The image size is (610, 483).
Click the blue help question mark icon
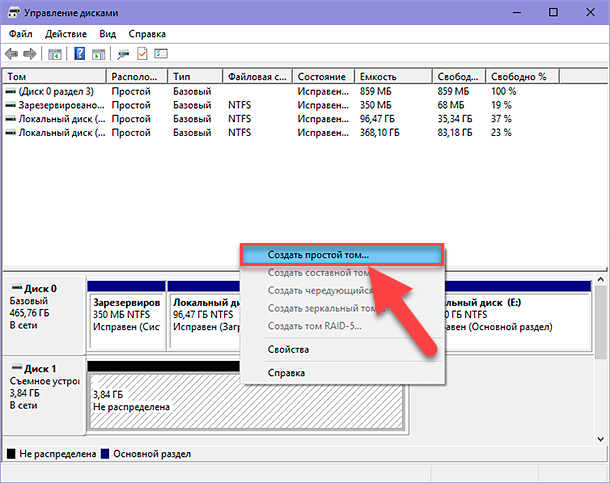tap(81, 53)
